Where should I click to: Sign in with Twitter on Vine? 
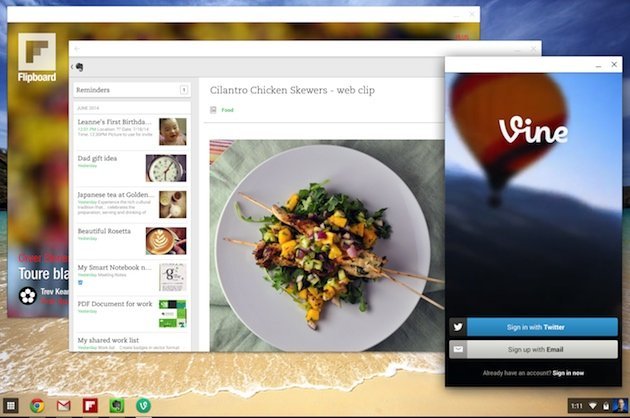pyautogui.click(x=531, y=327)
